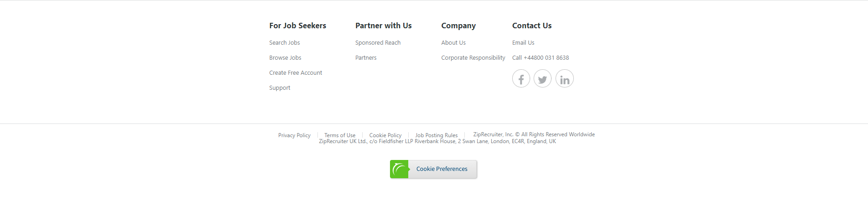The image size is (868, 211).
Task: View the Terms of Use
Action: click(x=340, y=135)
